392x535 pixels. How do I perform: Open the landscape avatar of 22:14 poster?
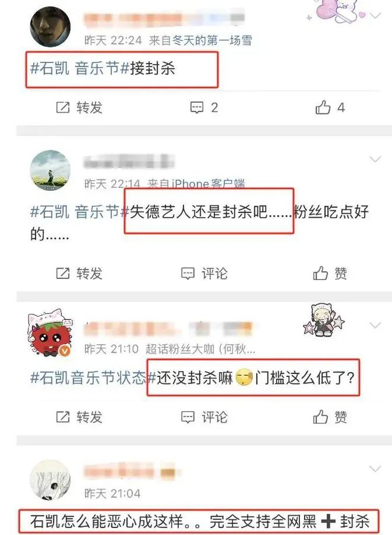[50, 170]
